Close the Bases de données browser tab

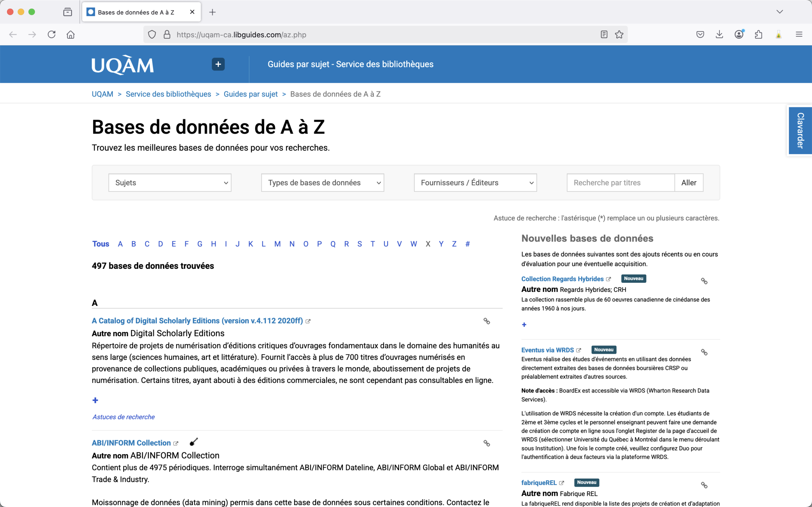point(192,12)
